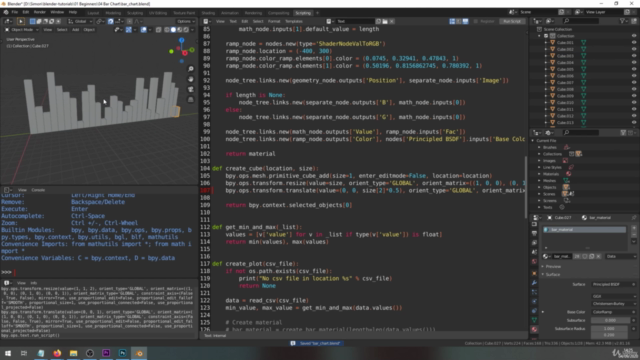The image size is (640, 360).
Task: Select bar_material slot in the material list
Action: click(584, 230)
